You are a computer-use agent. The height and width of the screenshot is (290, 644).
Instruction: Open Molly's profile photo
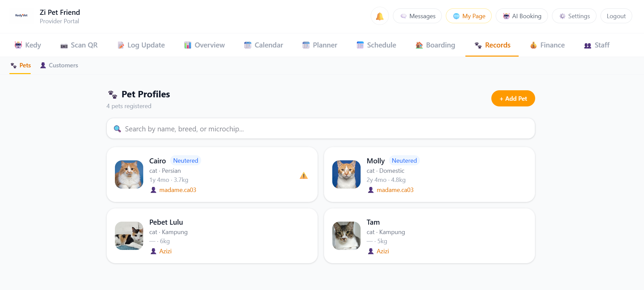(x=346, y=174)
